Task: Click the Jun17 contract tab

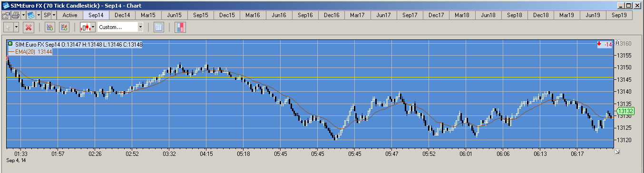Action: (384, 15)
